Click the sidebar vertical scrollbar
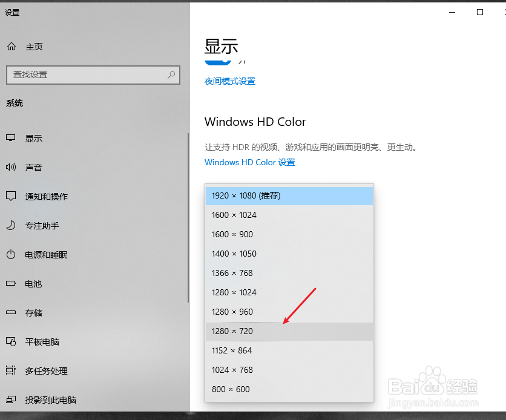 pyautogui.click(x=188, y=218)
